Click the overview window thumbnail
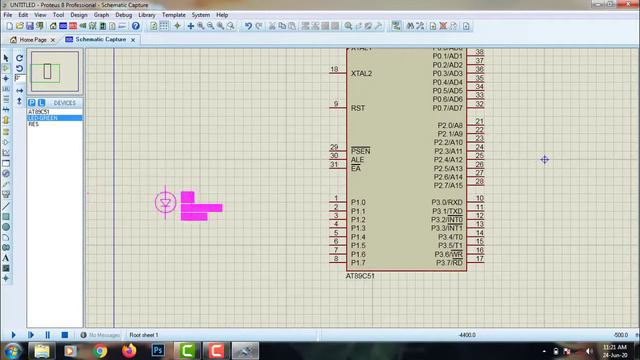The height and width of the screenshot is (360, 640). [55, 71]
